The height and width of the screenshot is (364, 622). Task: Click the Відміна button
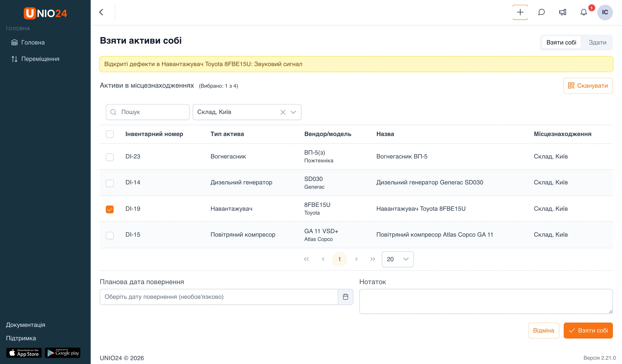[x=544, y=331]
